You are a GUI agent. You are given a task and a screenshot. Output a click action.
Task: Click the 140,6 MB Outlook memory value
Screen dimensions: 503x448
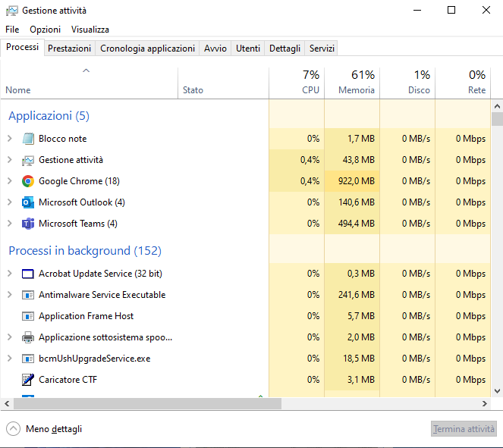pyautogui.click(x=356, y=202)
